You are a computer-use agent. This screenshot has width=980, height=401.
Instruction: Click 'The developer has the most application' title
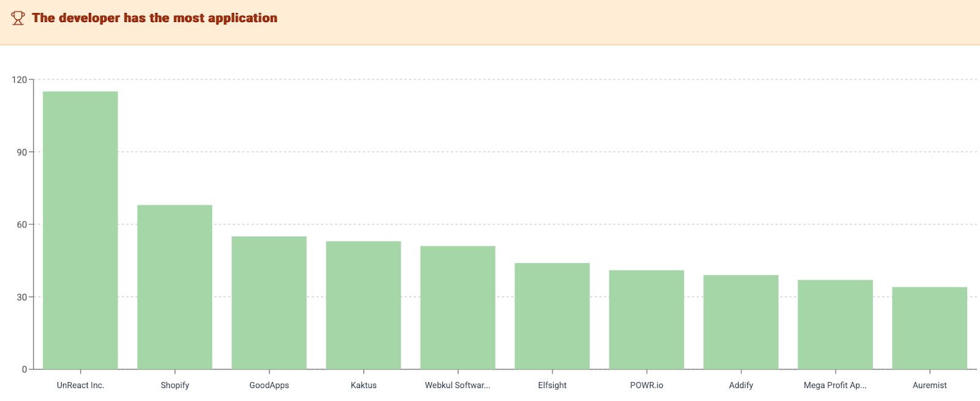click(x=154, y=18)
